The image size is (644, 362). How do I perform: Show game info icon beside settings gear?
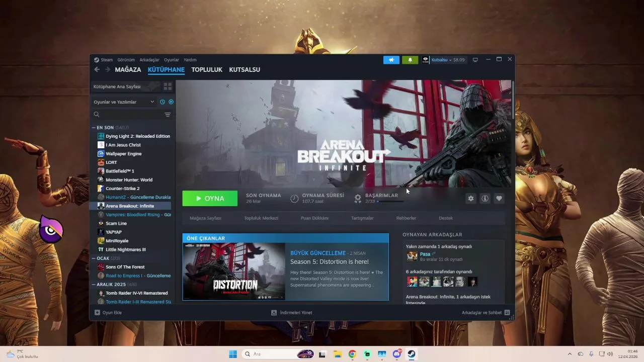tap(485, 199)
